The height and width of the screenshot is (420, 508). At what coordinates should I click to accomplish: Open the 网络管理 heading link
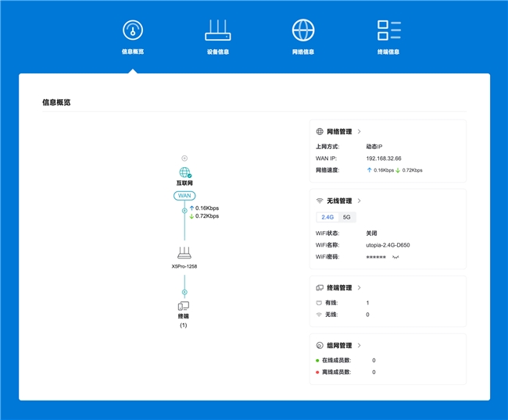coord(339,132)
